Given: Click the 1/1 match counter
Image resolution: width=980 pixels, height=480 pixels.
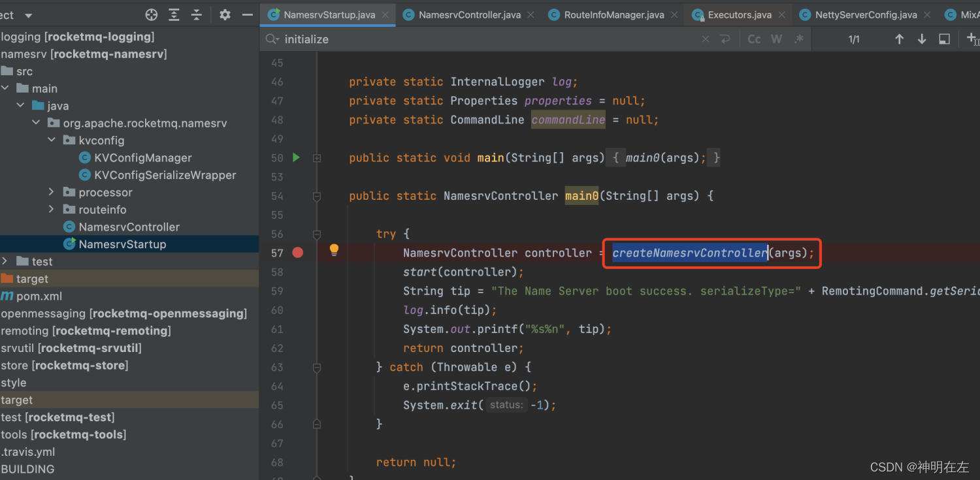Looking at the screenshot, I should tap(854, 39).
